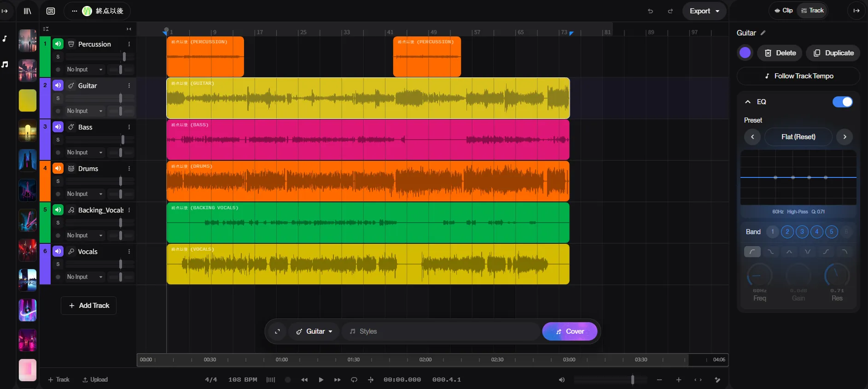Click the Add Track button

pos(89,306)
